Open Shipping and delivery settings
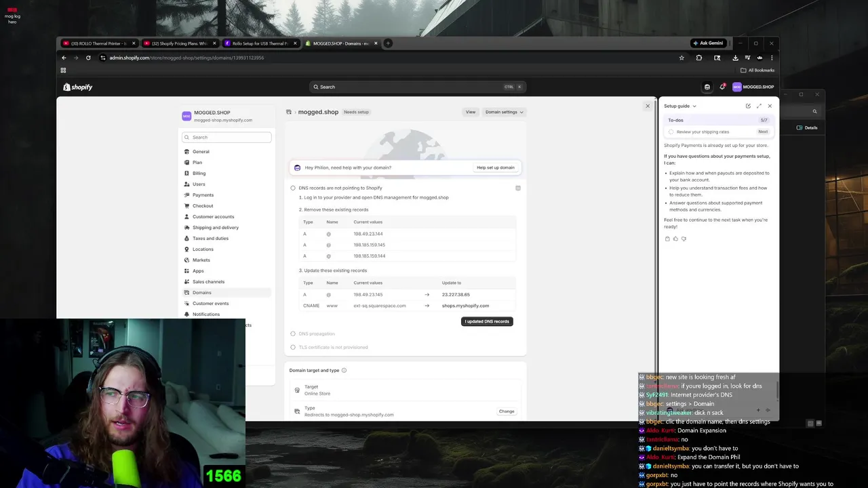This screenshot has width=868, height=488. point(215,228)
